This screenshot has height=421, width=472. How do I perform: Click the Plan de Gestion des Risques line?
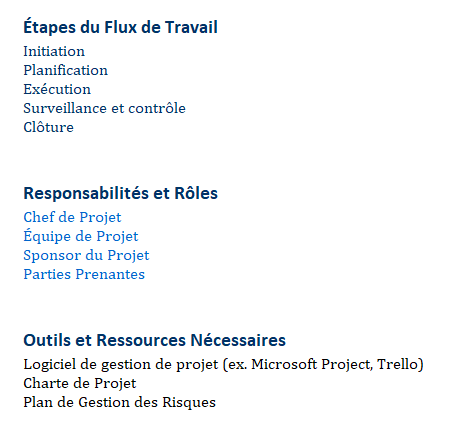click(x=119, y=402)
